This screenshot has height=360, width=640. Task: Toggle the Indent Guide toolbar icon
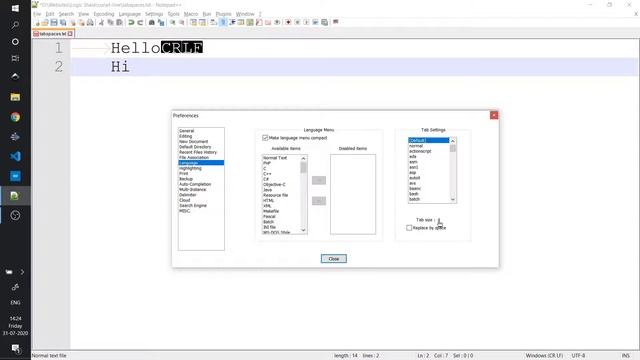click(232, 22)
